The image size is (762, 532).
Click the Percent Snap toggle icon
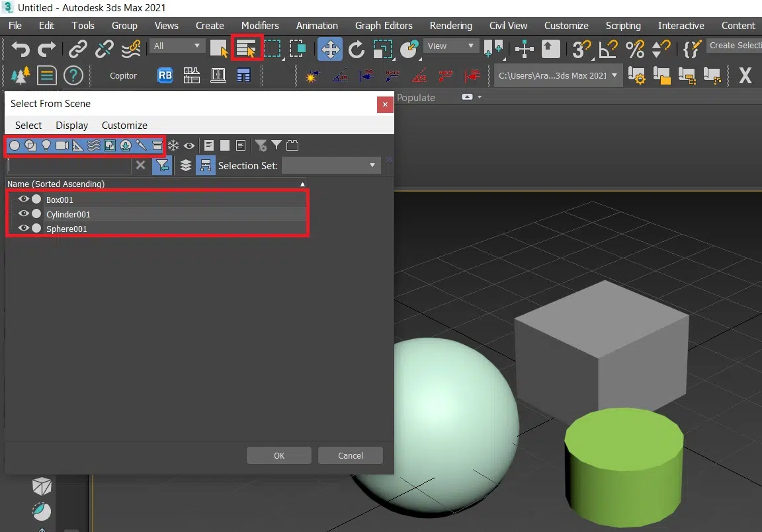pyautogui.click(x=634, y=49)
